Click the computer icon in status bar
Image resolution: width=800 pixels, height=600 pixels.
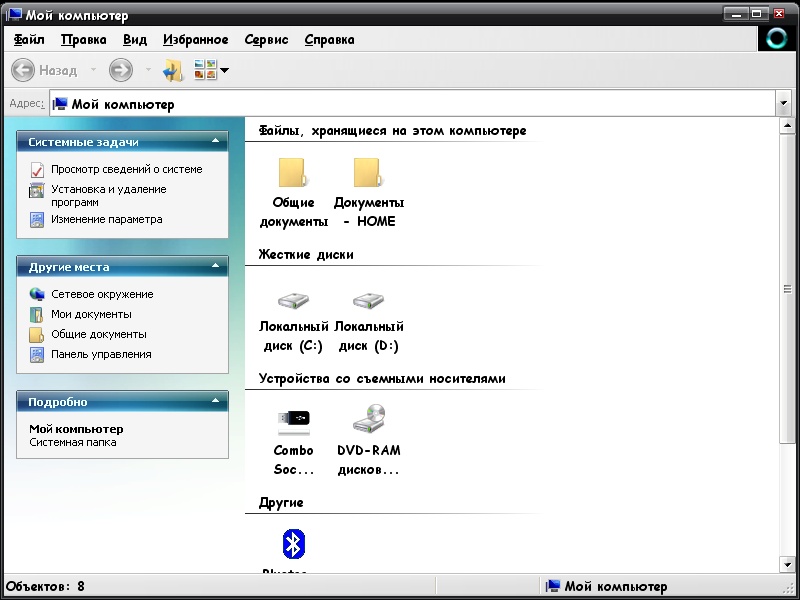tap(553, 586)
